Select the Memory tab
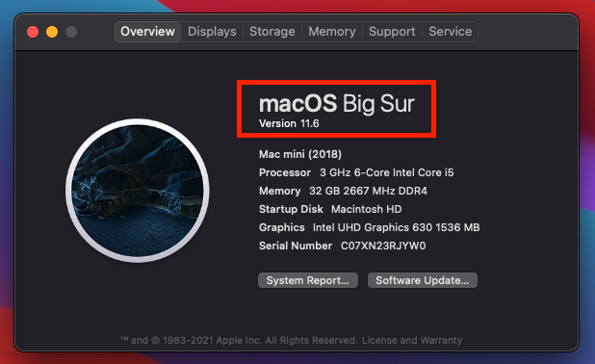 click(x=332, y=32)
